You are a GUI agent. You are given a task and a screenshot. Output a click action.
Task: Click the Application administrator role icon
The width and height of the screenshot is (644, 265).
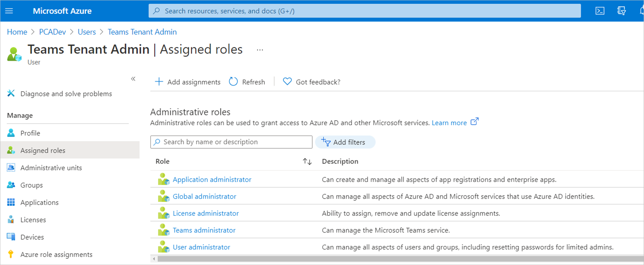[164, 179]
